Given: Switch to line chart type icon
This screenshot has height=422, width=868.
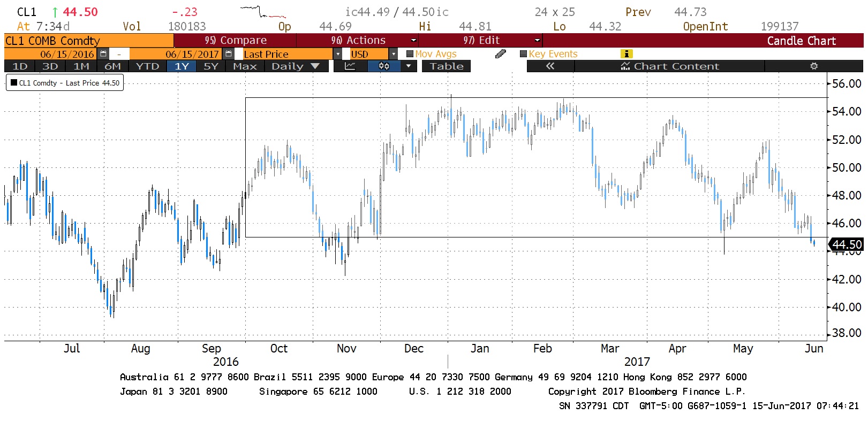Looking at the screenshot, I should click(350, 66).
